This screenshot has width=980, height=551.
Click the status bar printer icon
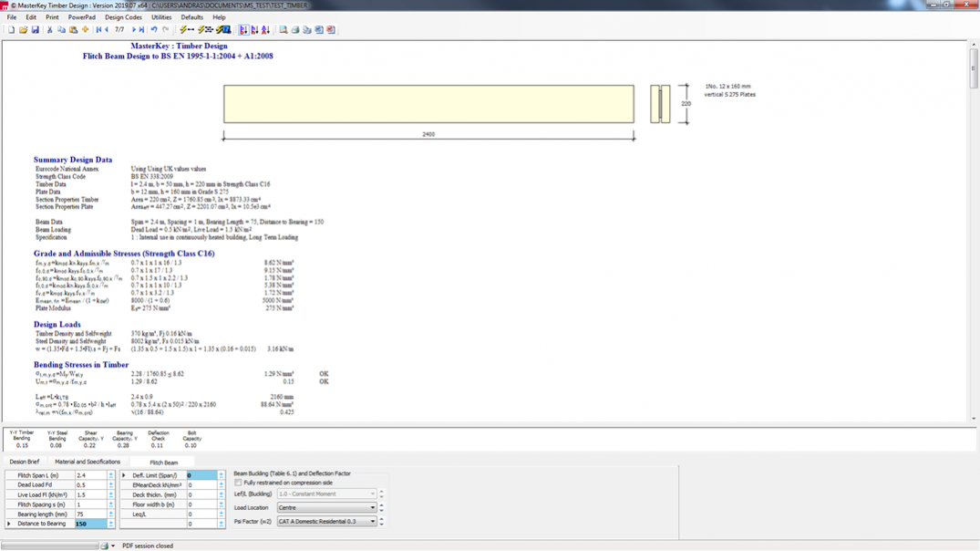click(104, 546)
